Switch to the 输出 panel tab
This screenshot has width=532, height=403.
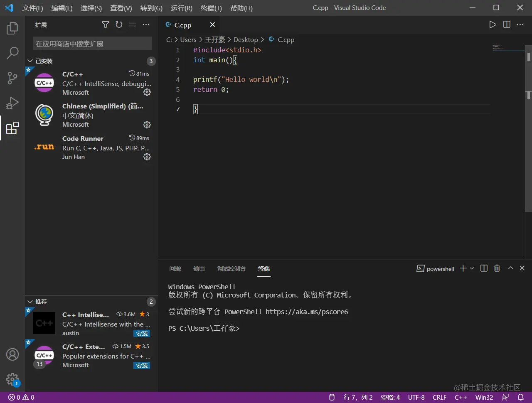[x=199, y=268]
